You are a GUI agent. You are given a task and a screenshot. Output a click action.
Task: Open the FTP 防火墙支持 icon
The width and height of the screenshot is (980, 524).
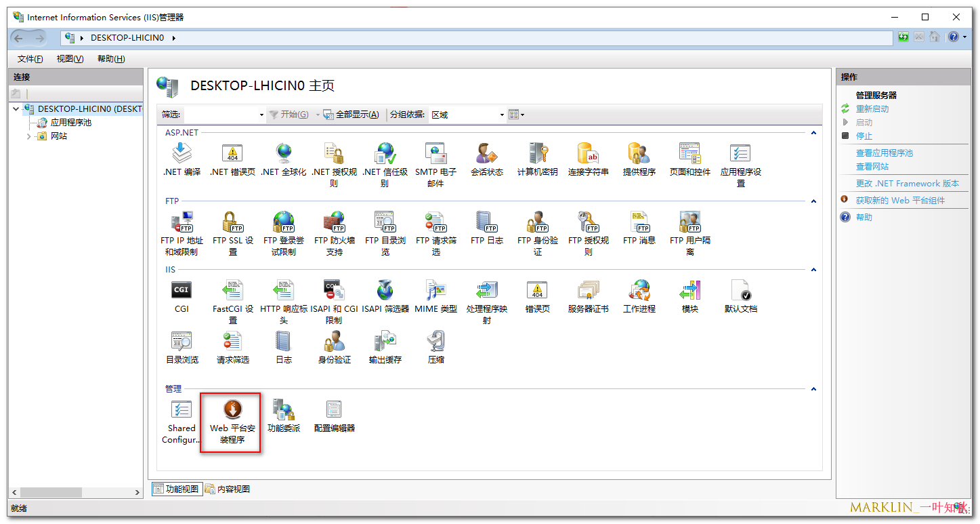click(334, 222)
